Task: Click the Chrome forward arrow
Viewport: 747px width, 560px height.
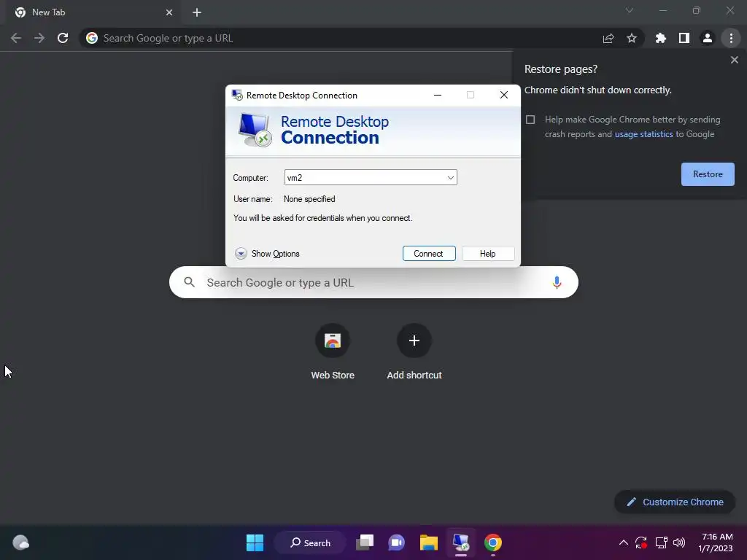Action: [39, 38]
